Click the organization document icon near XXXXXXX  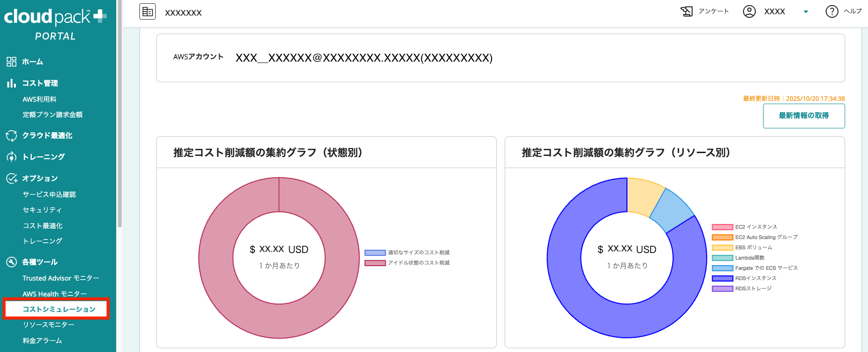point(147,12)
